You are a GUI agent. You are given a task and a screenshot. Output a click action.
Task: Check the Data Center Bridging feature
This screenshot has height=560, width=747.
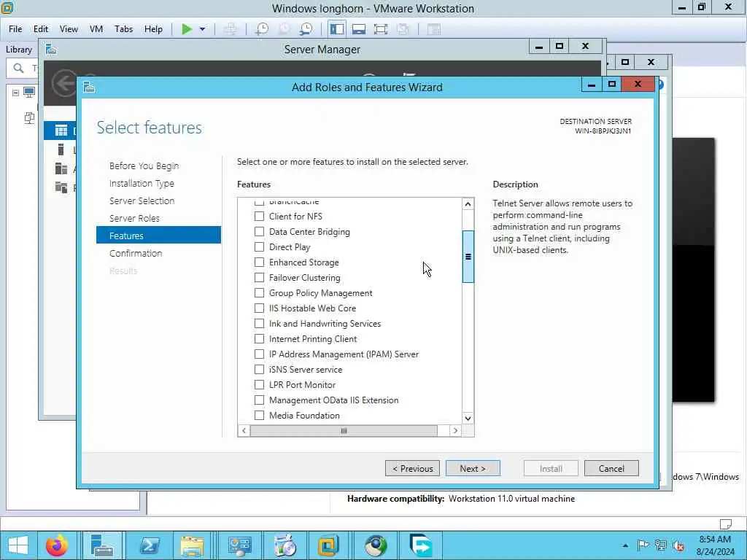259,231
